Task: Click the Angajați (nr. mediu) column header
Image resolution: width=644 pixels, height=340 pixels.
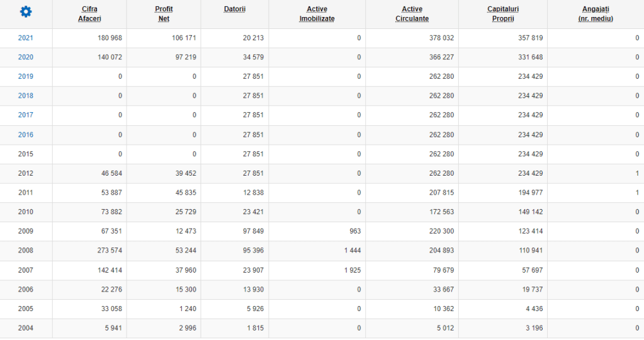Action: [595, 14]
